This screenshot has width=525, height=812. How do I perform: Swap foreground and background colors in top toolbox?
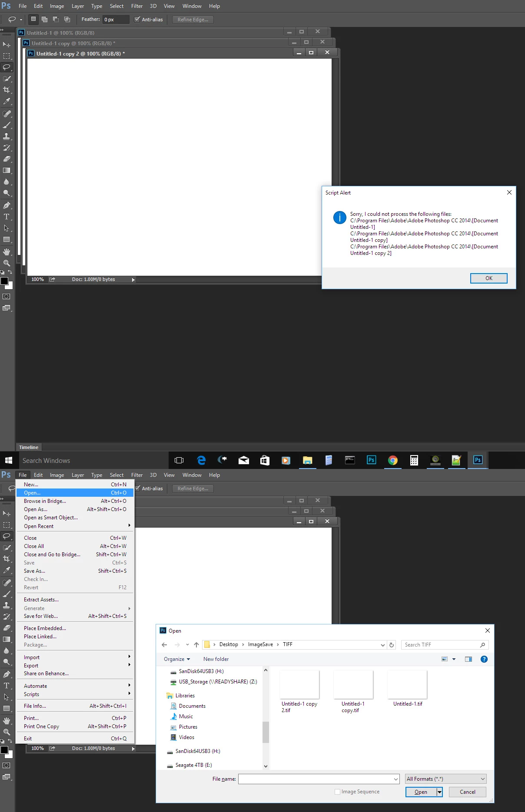pos(10,272)
